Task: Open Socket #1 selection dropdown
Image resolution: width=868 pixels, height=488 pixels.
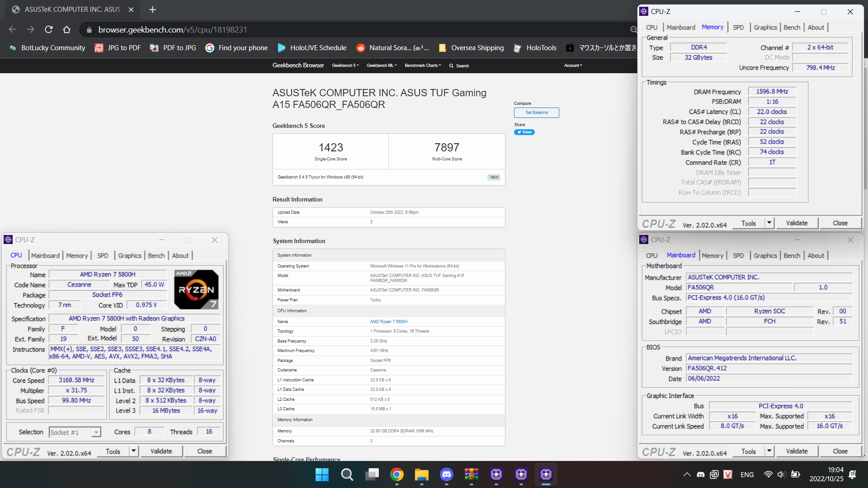Action: pyautogui.click(x=75, y=432)
